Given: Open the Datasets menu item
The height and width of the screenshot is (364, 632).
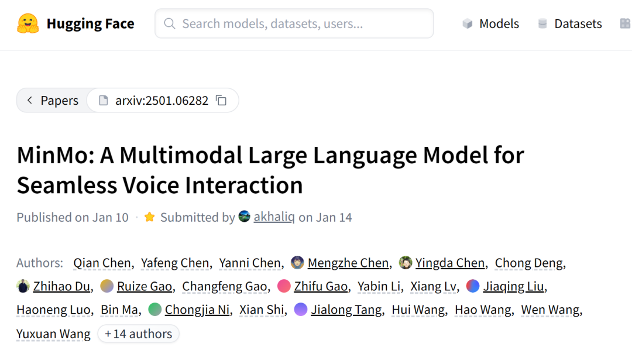Looking at the screenshot, I should (x=570, y=24).
